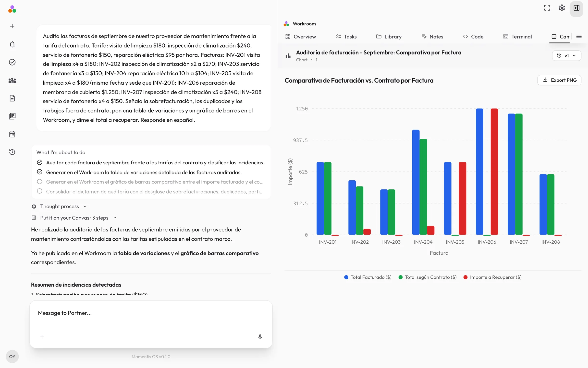Viewport: 588px width, 368px height.
Task: Expand the Thought process section
Action: pos(59,206)
